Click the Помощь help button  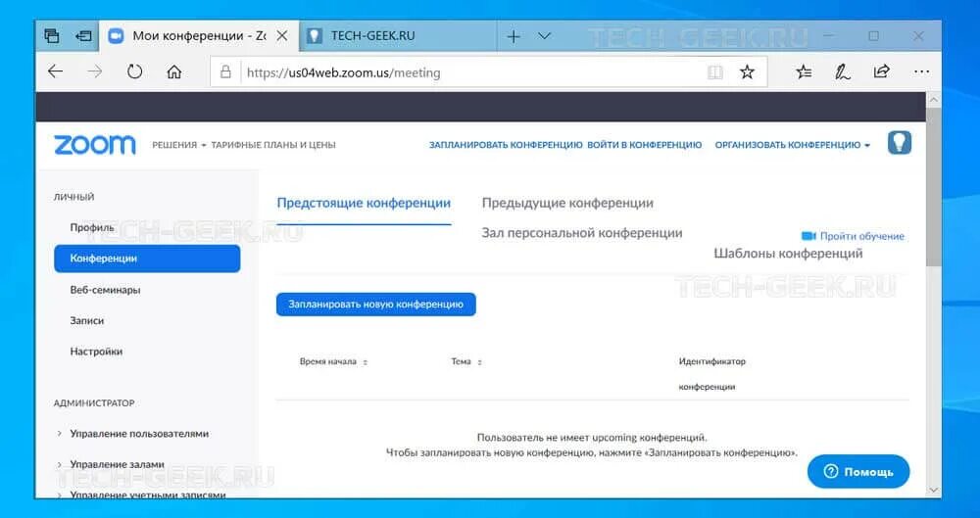pos(858,472)
